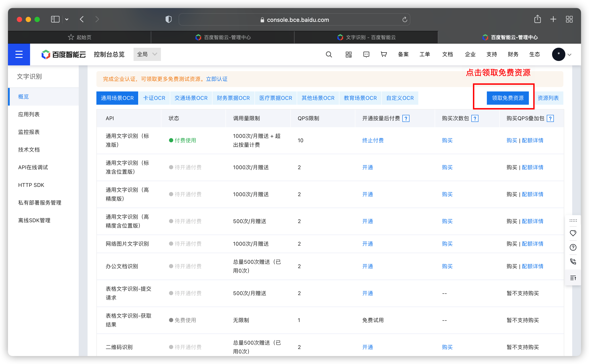Select the 财务票据OCR tab
The width and height of the screenshot is (589, 364).
233,98
